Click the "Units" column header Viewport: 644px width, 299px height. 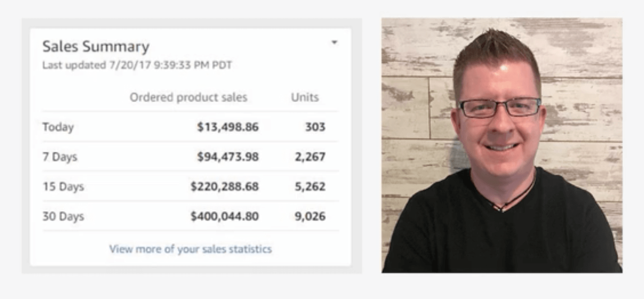pyautogui.click(x=305, y=97)
